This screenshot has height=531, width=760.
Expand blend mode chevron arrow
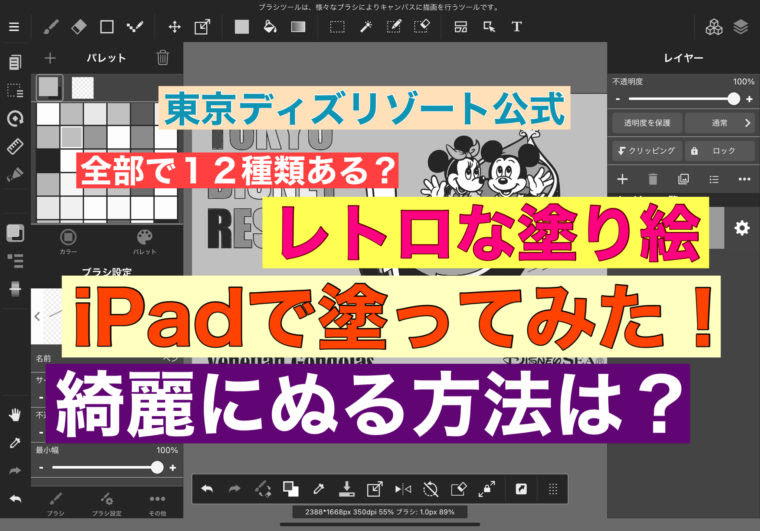click(747, 123)
